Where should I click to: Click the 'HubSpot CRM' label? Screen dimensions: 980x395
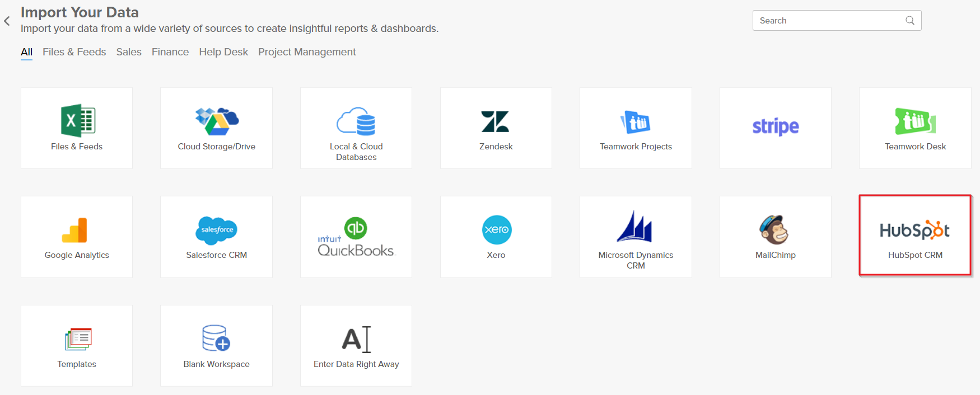coord(916,255)
